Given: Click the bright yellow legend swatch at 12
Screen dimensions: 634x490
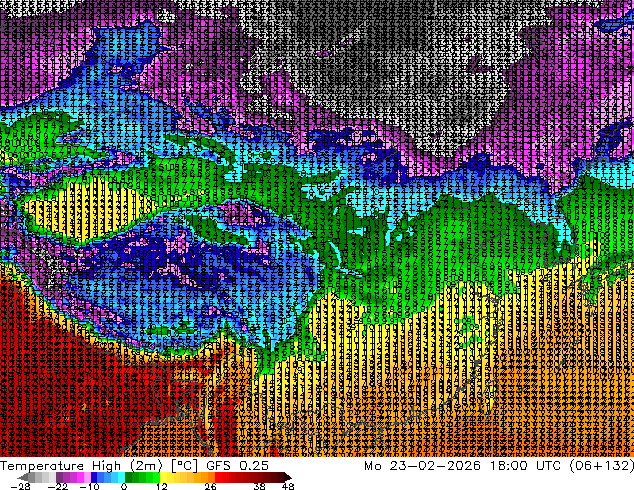Looking at the screenshot, I should point(163,477).
